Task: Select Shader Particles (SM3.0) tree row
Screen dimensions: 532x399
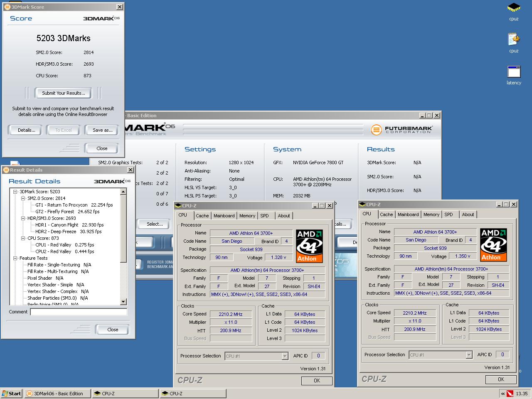Action: point(58,298)
